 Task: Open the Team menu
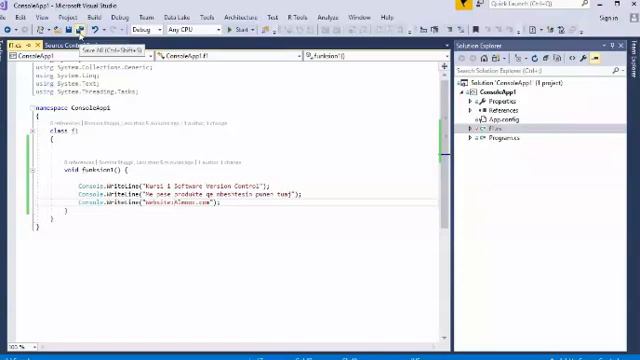[146, 18]
